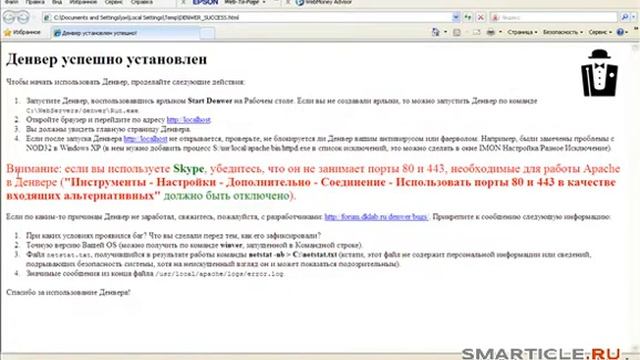Open the Сервис command bar dropdown
The image size is (640, 360).
click(x=600, y=32)
